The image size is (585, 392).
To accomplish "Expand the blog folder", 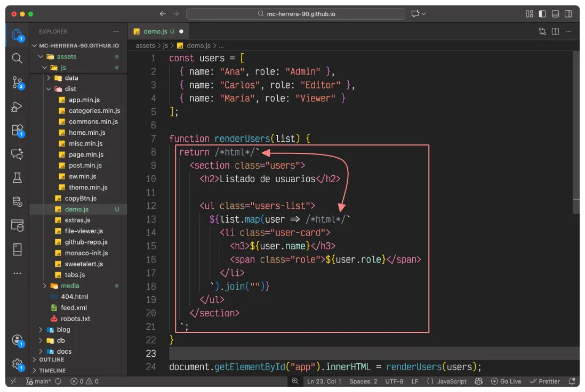I will pos(63,330).
